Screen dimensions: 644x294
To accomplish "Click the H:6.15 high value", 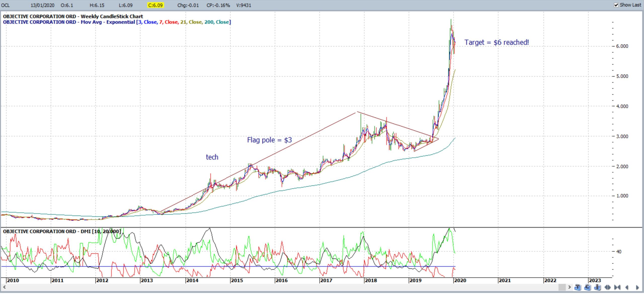I will tap(97, 5).
